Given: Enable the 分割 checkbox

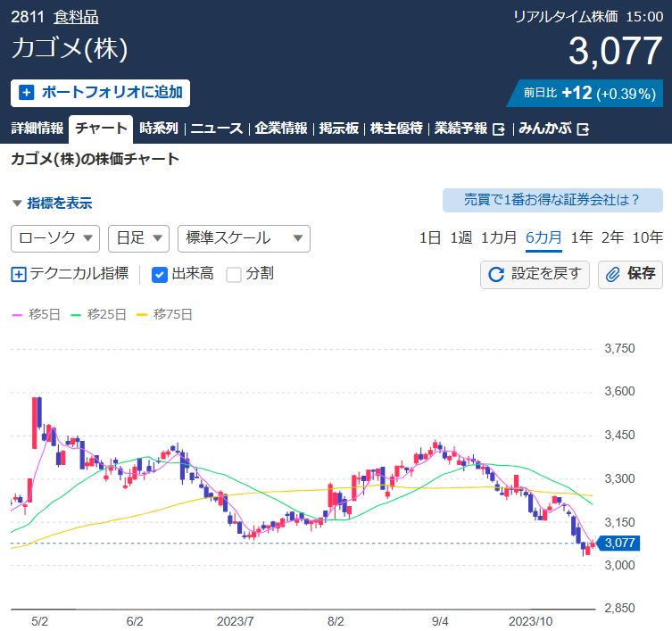Looking at the screenshot, I should coord(234,275).
